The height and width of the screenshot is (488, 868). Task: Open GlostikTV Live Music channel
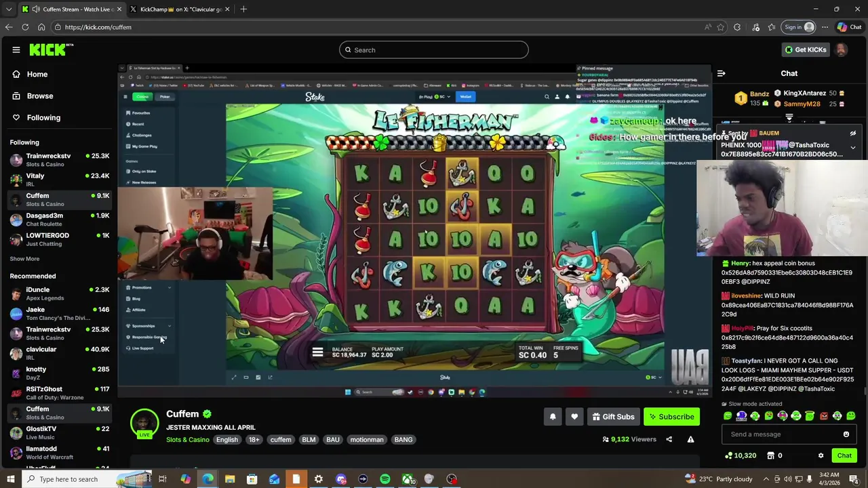(x=59, y=432)
